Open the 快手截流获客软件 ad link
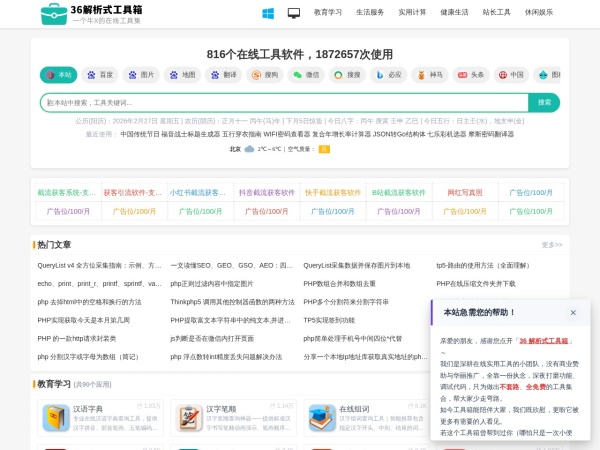 tap(333, 192)
